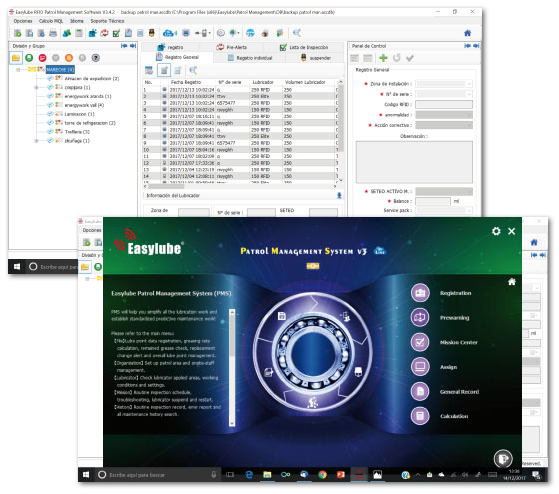Select the Almacen de expedicion tree item
This screenshot has width=559, height=494.
(92, 78)
